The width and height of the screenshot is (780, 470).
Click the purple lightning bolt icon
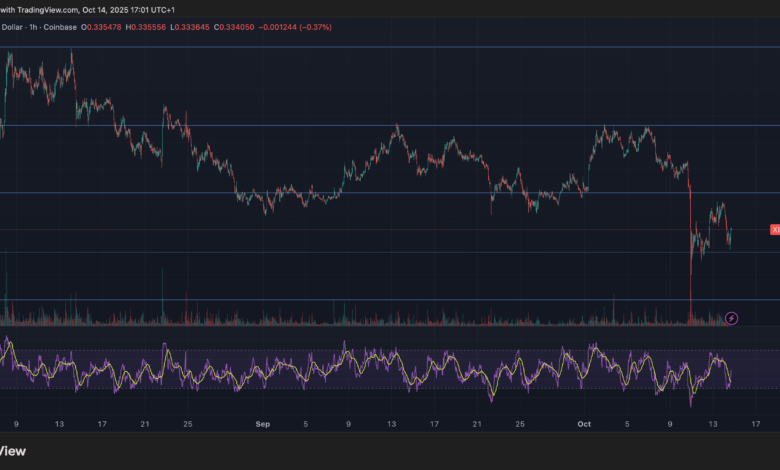pyautogui.click(x=731, y=318)
